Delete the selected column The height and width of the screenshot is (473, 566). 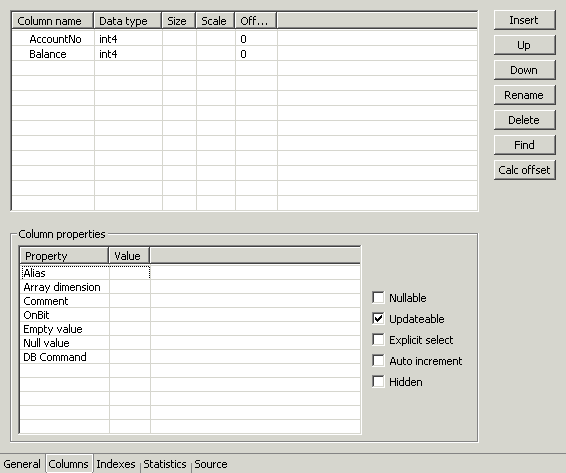[524, 120]
